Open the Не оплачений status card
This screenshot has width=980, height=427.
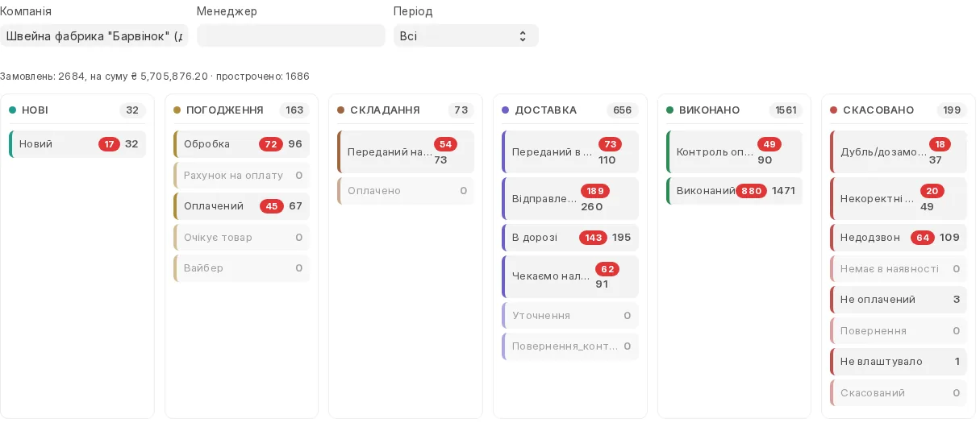point(899,300)
